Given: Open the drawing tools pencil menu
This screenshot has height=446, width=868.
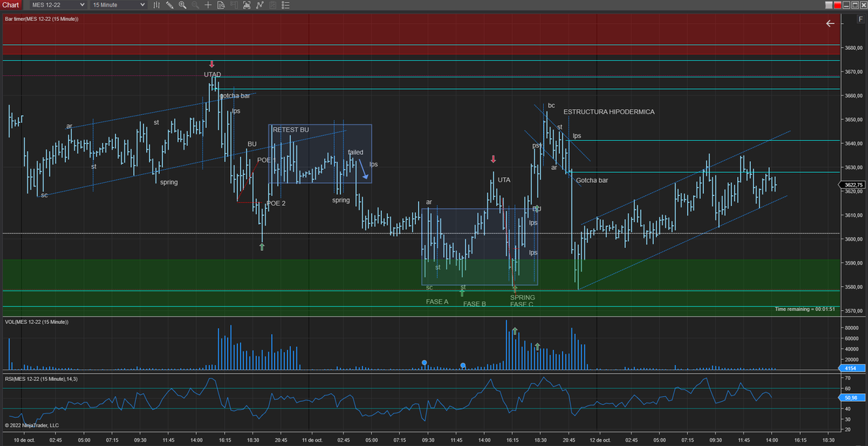Looking at the screenshot, I should [169, 5].
